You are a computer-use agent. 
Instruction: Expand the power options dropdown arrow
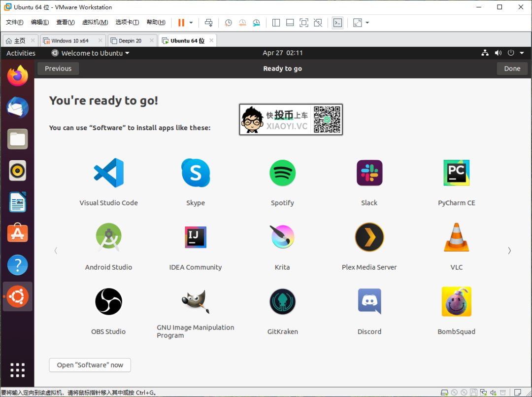point(191,23)
